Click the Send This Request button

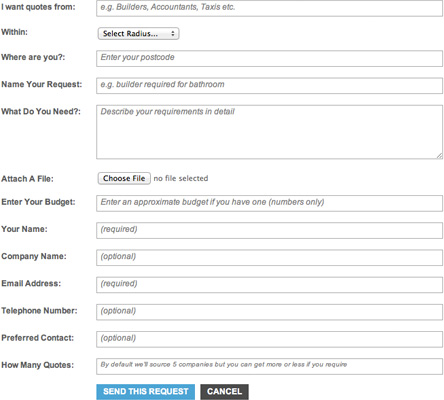pos(146,392)
